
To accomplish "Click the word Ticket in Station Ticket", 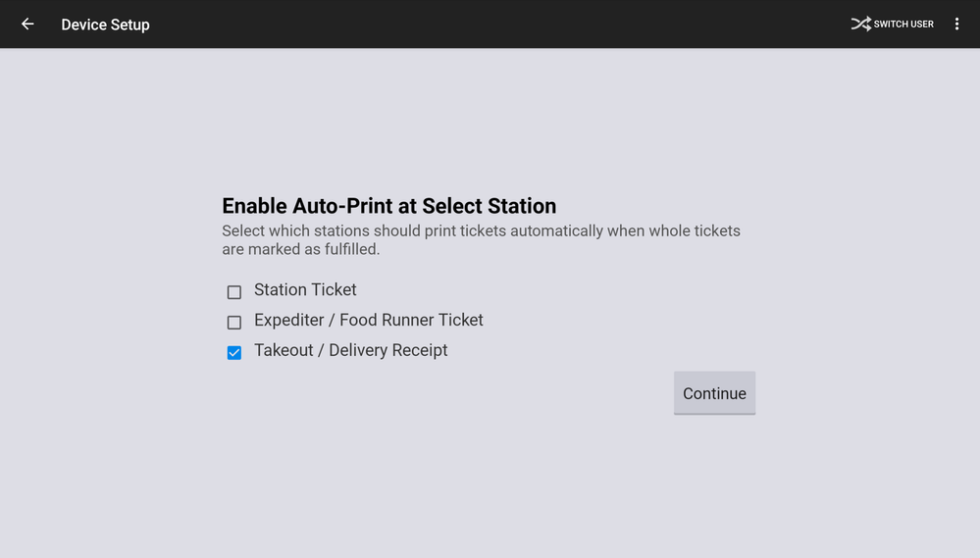I will click(334, 290).
